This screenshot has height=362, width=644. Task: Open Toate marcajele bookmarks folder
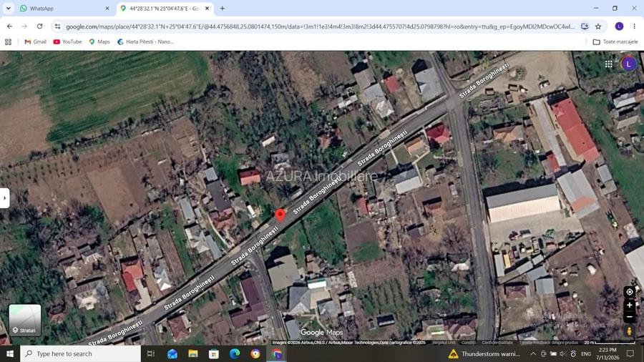point(615,42)
